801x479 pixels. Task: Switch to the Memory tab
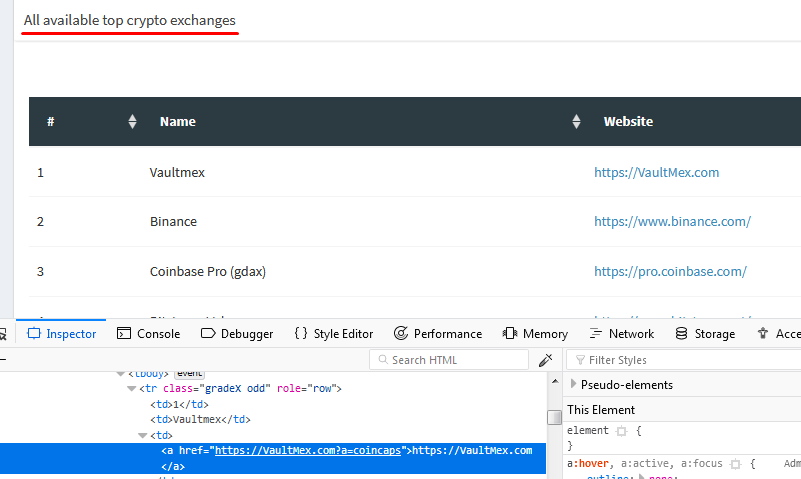click(x=535, y=333)
